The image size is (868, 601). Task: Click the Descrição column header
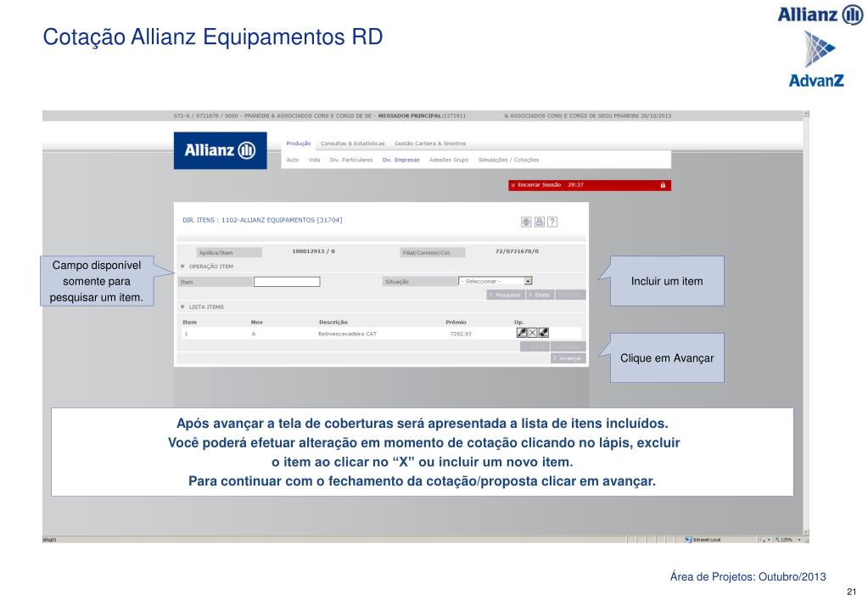(333, 323)
